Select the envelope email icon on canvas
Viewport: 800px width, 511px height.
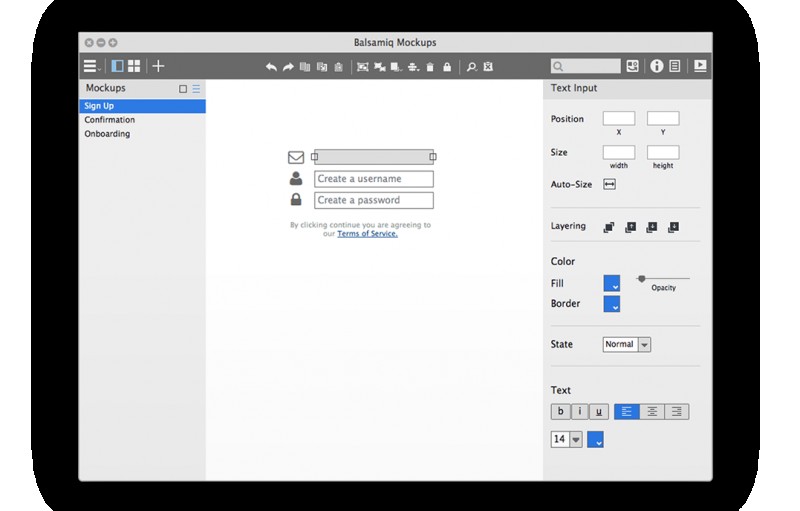pos(296,157)
